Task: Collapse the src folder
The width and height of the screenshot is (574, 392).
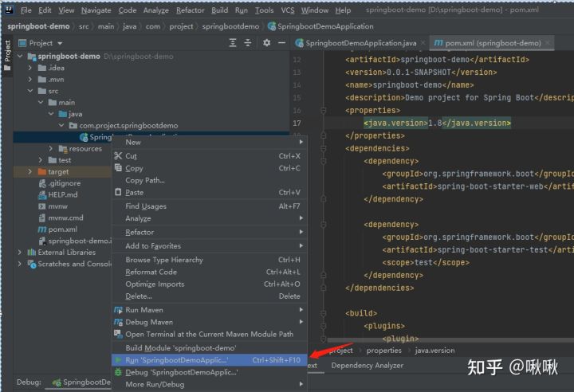Action: (30, 91)
